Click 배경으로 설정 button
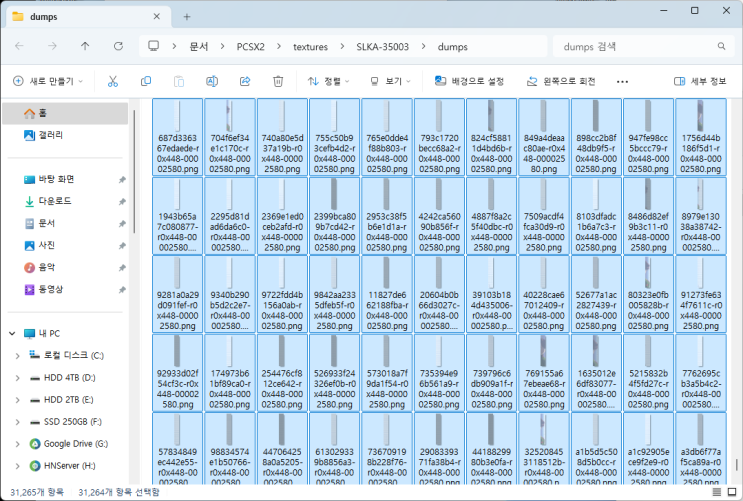Image resolution: width=743 pixels, height=501 pixels. pos(468,81)
